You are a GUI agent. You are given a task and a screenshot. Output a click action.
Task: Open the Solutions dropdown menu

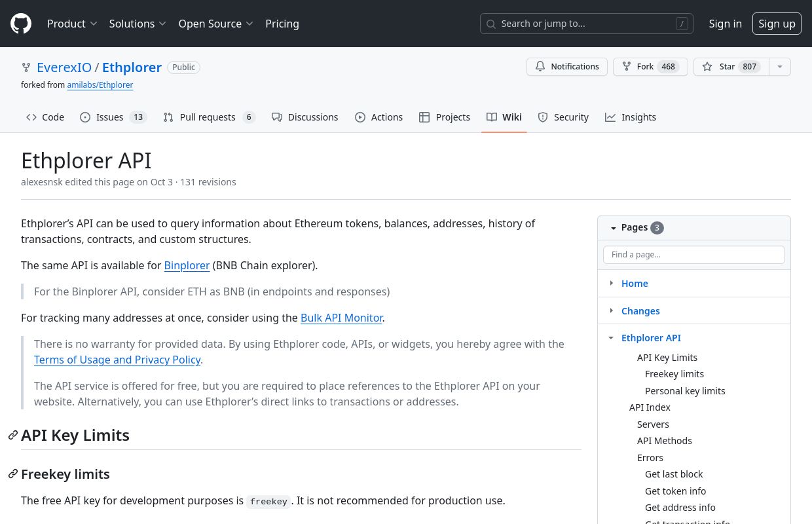(x=138, y=24)
